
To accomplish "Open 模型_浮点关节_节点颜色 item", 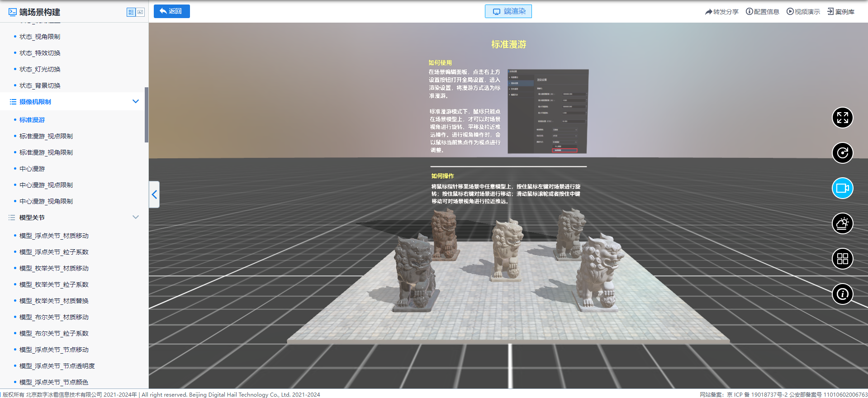I will point(54,382).
